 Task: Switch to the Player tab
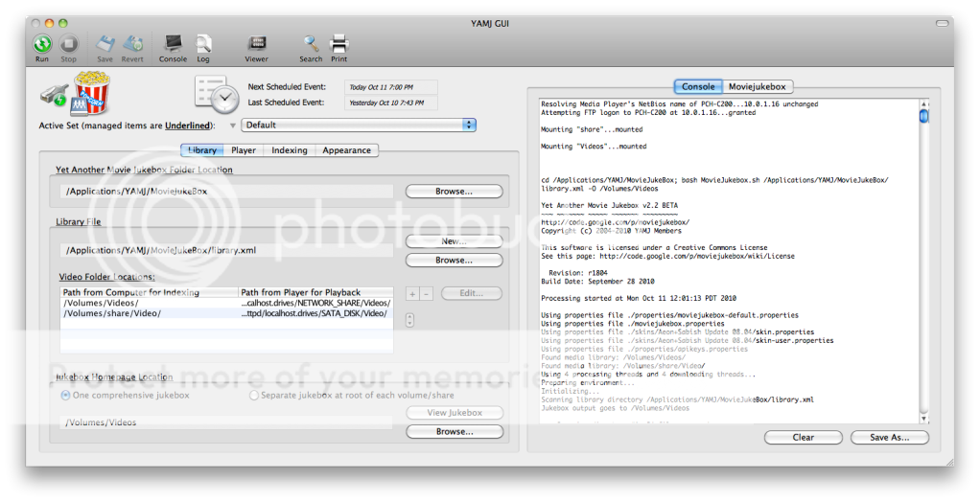click(x=244, y=149)
